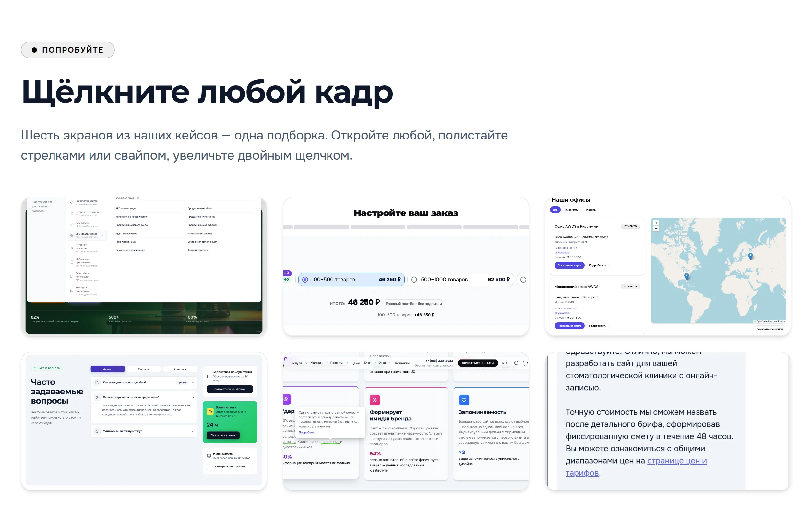The height and width of the screenshot is (532, 812).
Task: Click the pink sparkle icon above 'Формирует имидж бренда'
Action: pos(375,400)
